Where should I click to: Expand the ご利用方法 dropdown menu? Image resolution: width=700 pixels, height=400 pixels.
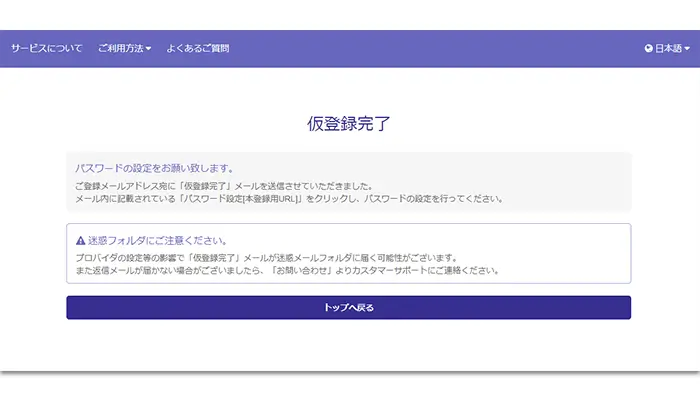pos(125,48)
